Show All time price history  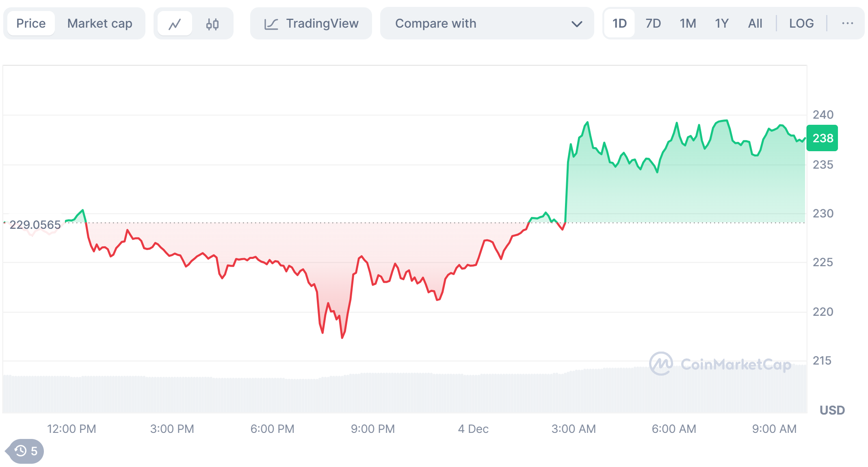pos(755,24)
